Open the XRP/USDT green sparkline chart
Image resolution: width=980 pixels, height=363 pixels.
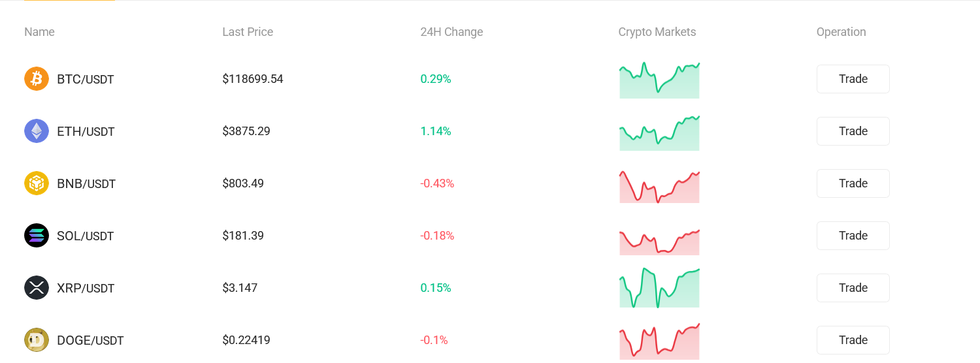click(x=659, y=289)
